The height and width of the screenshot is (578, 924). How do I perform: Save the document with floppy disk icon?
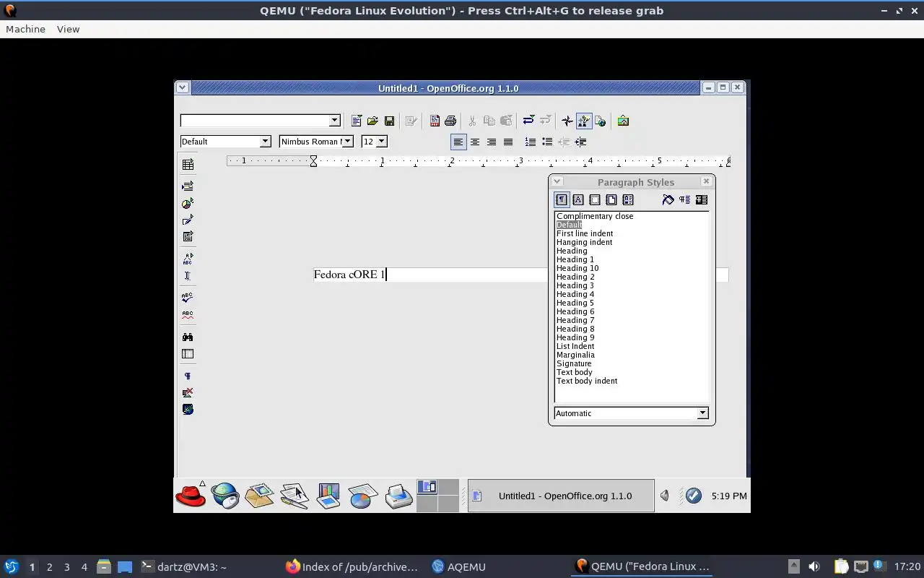[x=389, y=121]
